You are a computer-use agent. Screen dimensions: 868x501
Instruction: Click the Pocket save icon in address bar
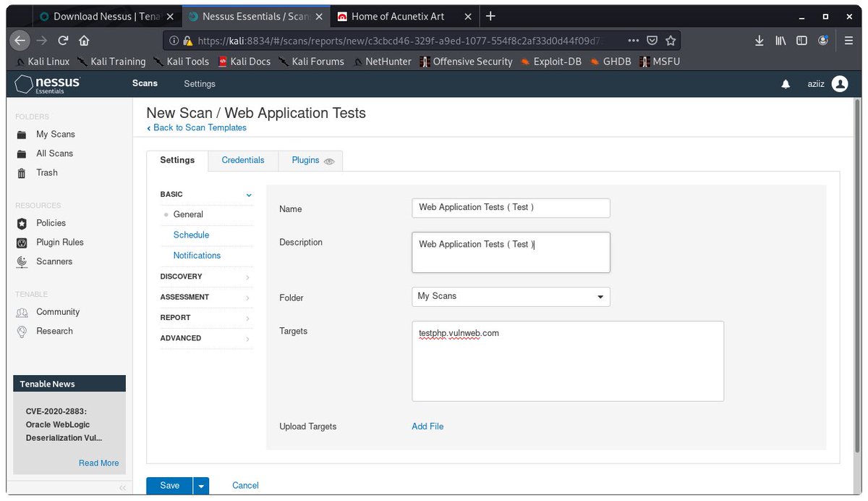[652, 41]
